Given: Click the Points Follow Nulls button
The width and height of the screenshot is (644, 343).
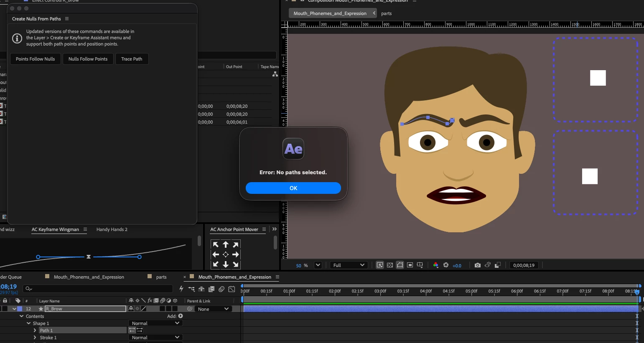Looking at the screenshot, I should pos(36,59).
